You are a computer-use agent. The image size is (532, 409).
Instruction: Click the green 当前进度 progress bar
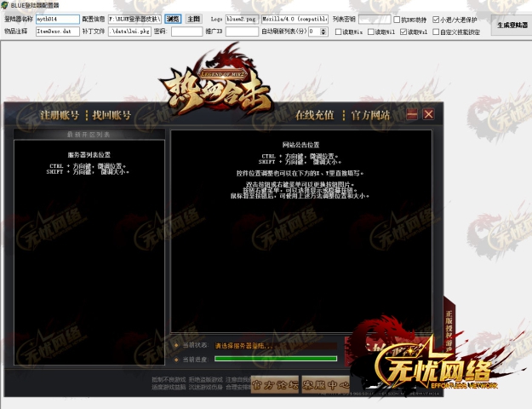[x=276, y=359]
